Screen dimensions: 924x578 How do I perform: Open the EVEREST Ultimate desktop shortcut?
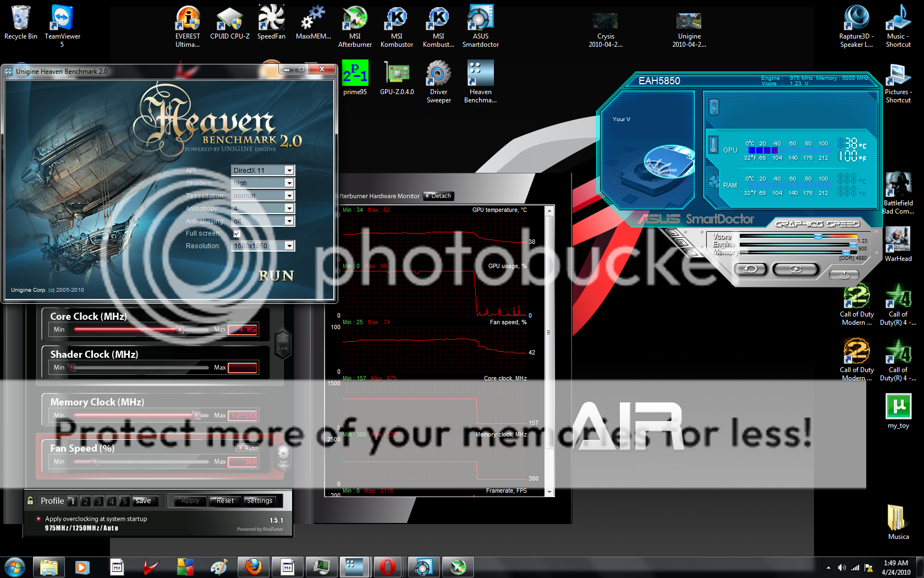(188, 26)
